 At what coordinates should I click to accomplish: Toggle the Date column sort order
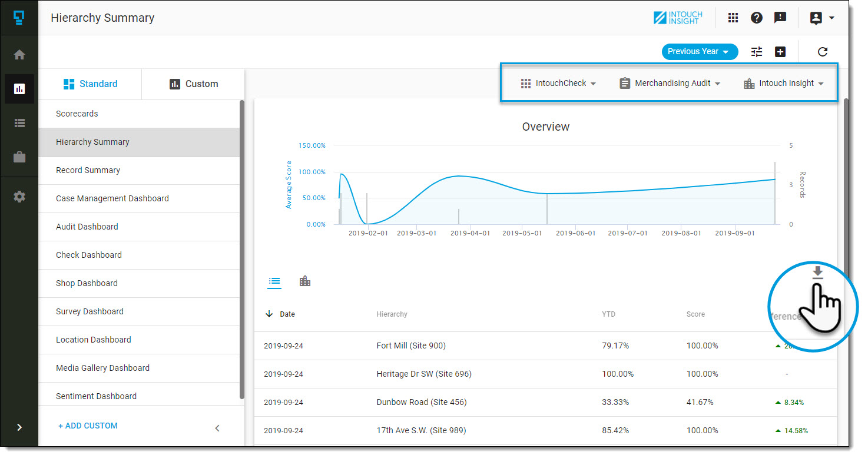click(269, 314)
